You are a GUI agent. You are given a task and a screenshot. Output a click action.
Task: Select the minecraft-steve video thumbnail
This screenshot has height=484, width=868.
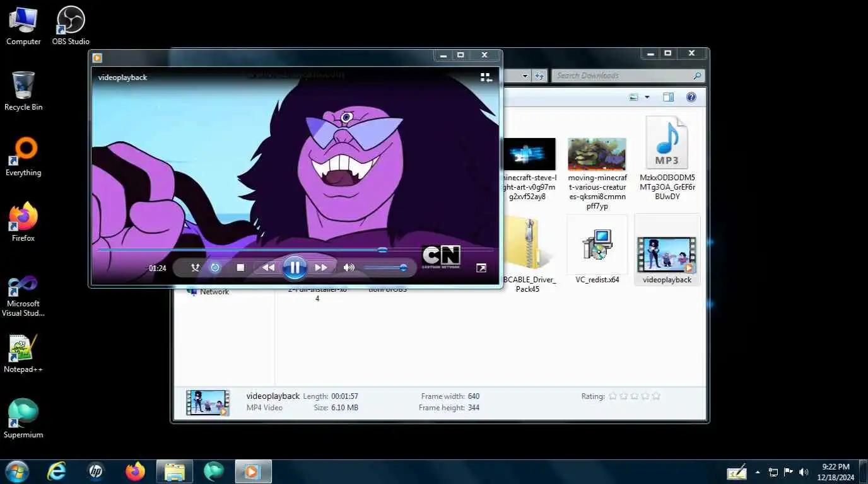point(529,155)
